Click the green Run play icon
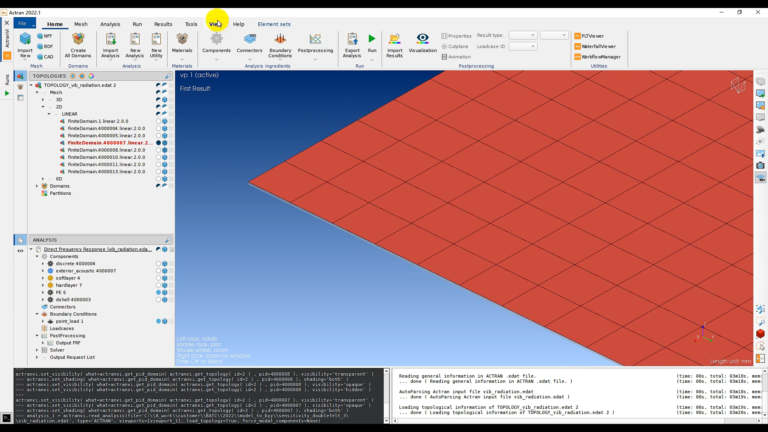The height and width of the screenshot is (432, 768). pos(372,39)
